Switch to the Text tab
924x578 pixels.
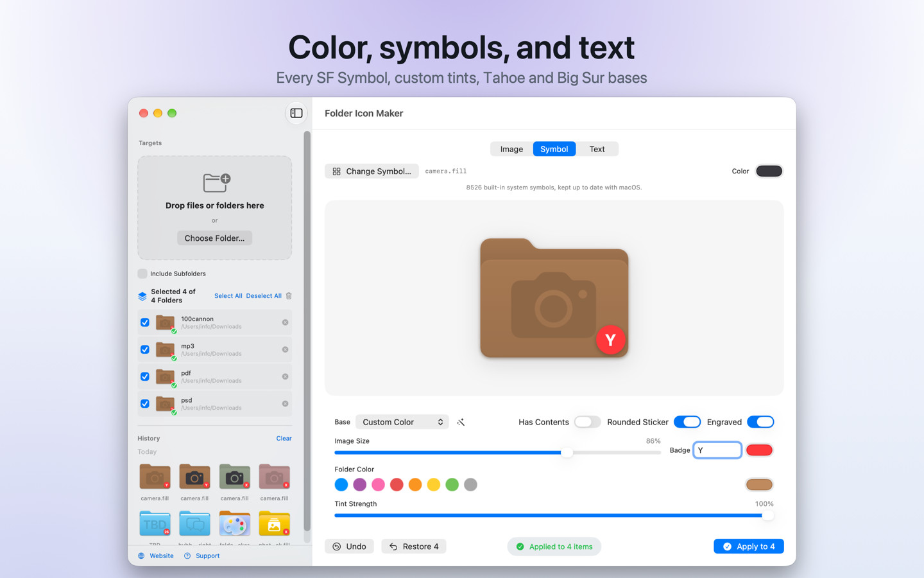pos(597,149)
